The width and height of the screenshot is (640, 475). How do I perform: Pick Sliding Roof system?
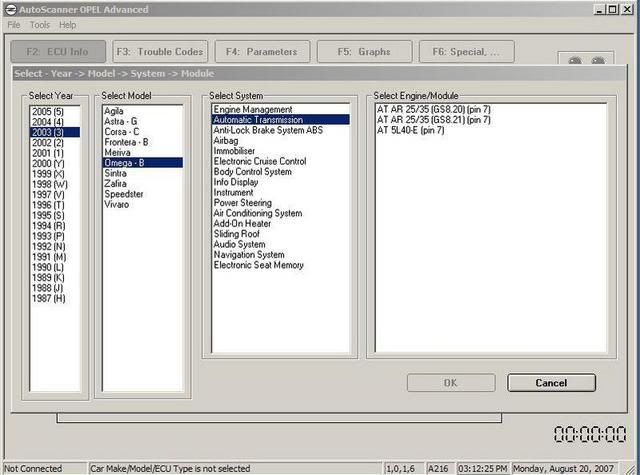(x=280, y=234)
